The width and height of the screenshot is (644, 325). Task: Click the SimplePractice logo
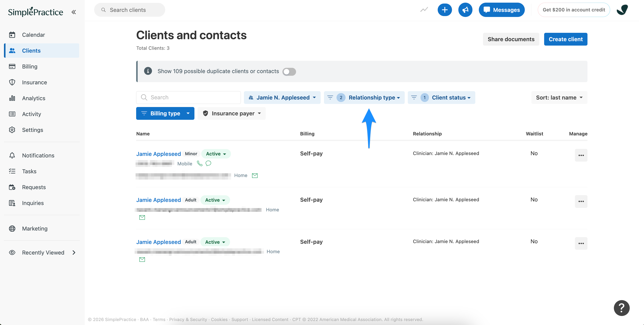(x=35, y=12)
